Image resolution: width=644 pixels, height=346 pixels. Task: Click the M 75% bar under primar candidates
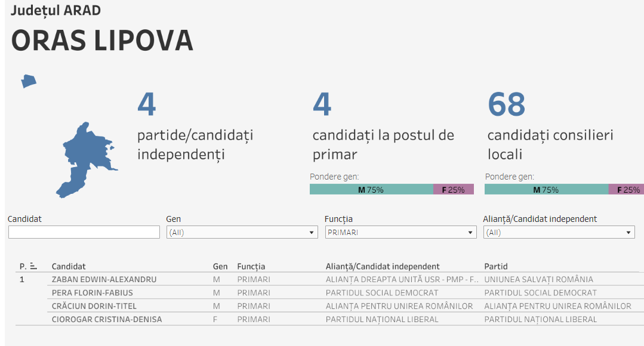coord(371,190)
